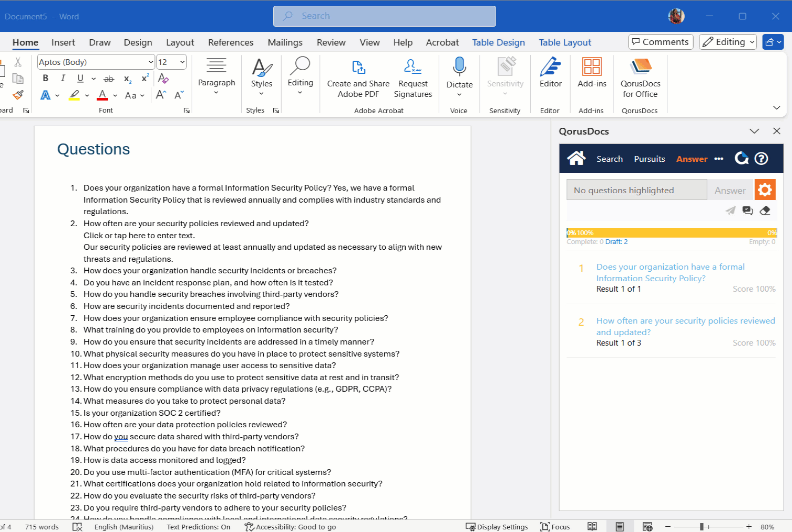This screenshot has width=792, height=532.
Task: Select the Format Painter brush
Action: pos(18,95)
